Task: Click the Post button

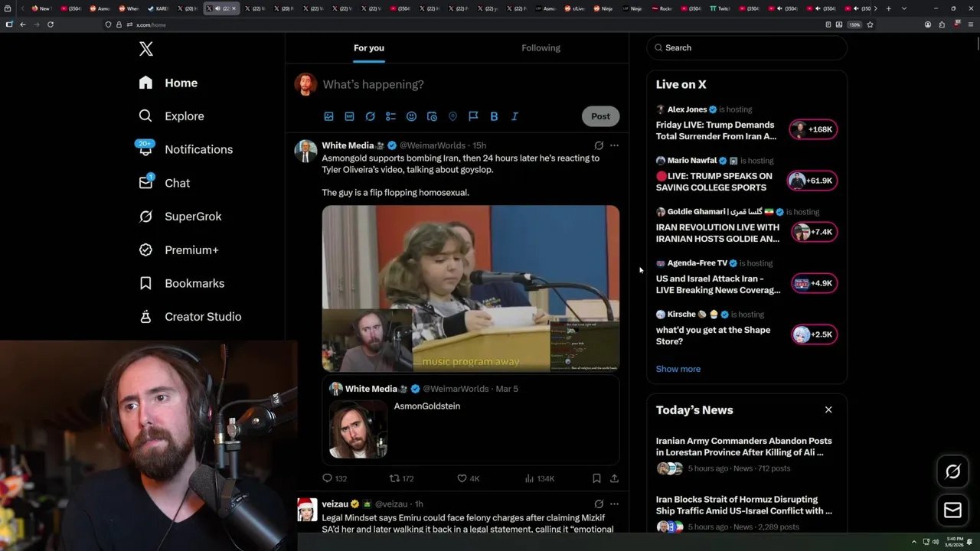Action: point(600,116)
